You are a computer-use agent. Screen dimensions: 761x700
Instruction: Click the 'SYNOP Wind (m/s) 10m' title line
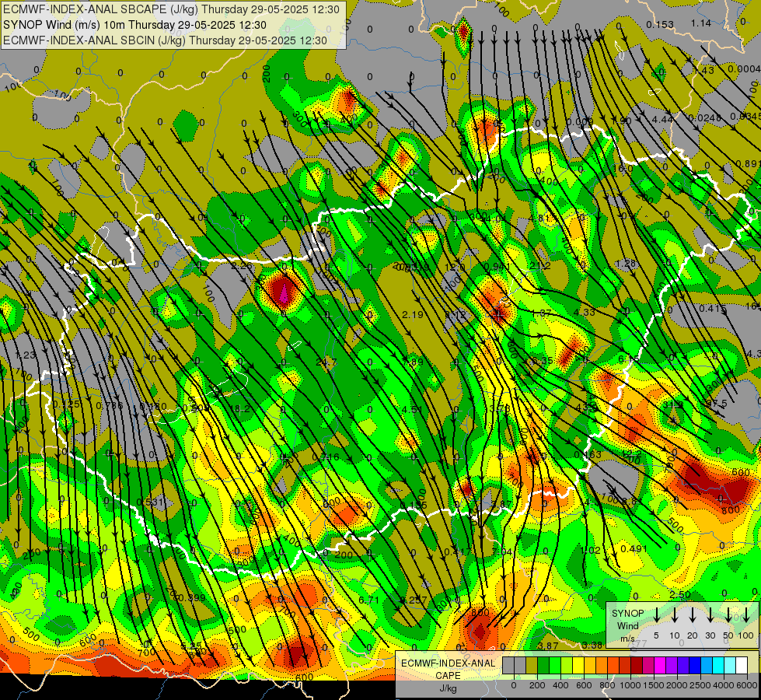(134, 25)
